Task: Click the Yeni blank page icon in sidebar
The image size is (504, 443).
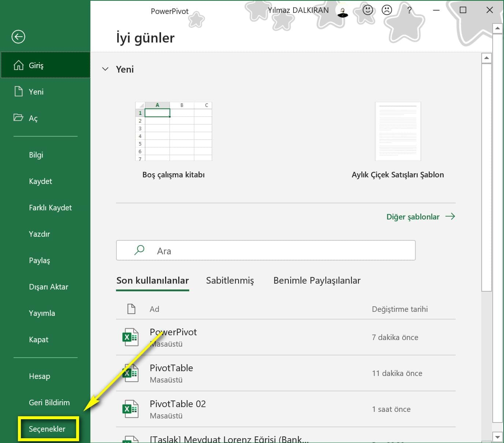Action: (x=18, y=91)
